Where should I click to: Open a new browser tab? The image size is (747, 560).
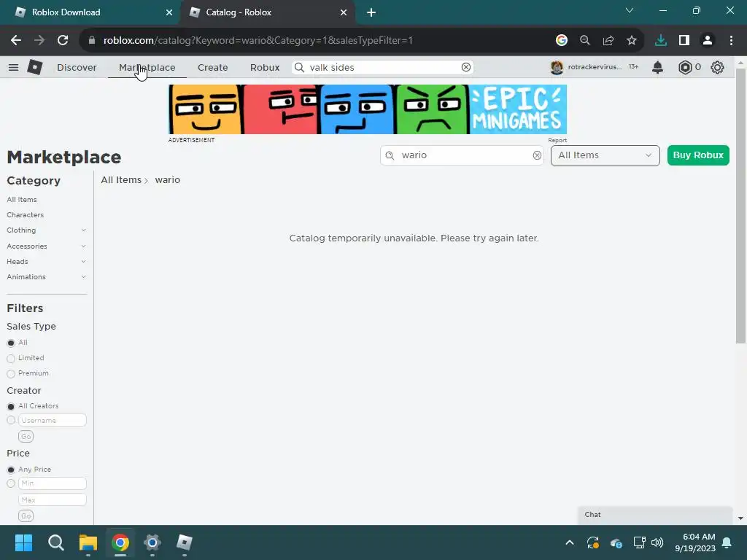click(371, 12)
